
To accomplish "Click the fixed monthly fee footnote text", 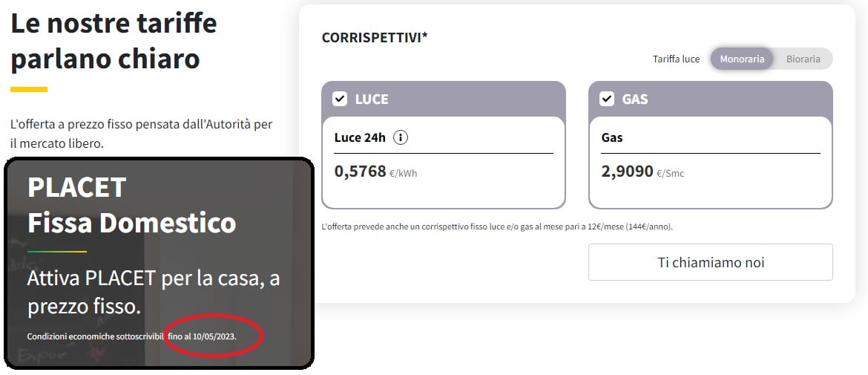I will pyautogui.click(x=502, y=226).
